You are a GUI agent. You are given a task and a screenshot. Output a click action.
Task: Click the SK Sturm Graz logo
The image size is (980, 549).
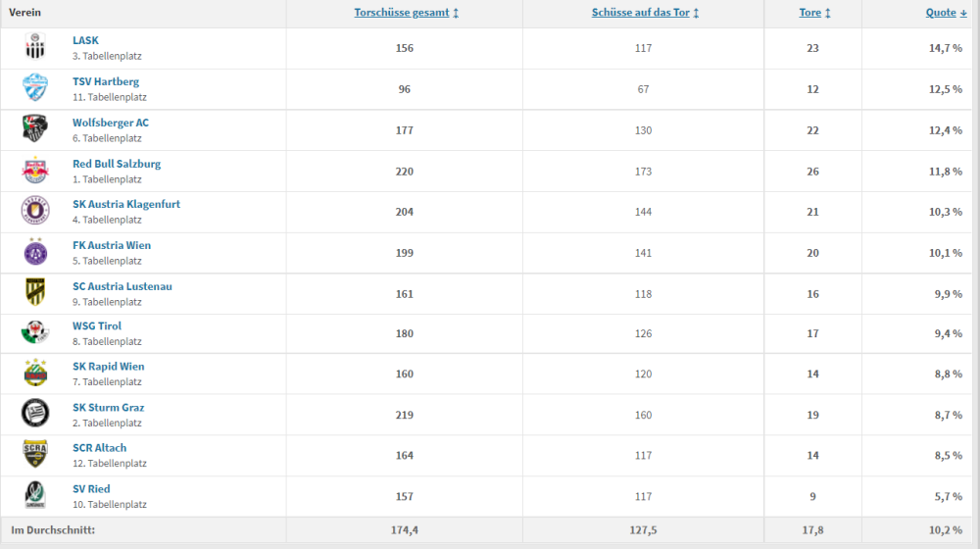coord(35,415)
